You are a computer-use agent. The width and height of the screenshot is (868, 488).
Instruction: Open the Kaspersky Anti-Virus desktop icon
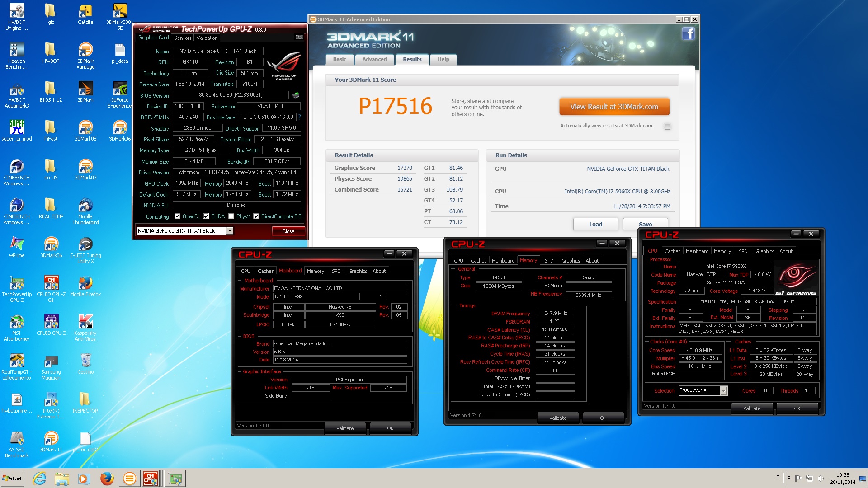(x=85, y=328)
